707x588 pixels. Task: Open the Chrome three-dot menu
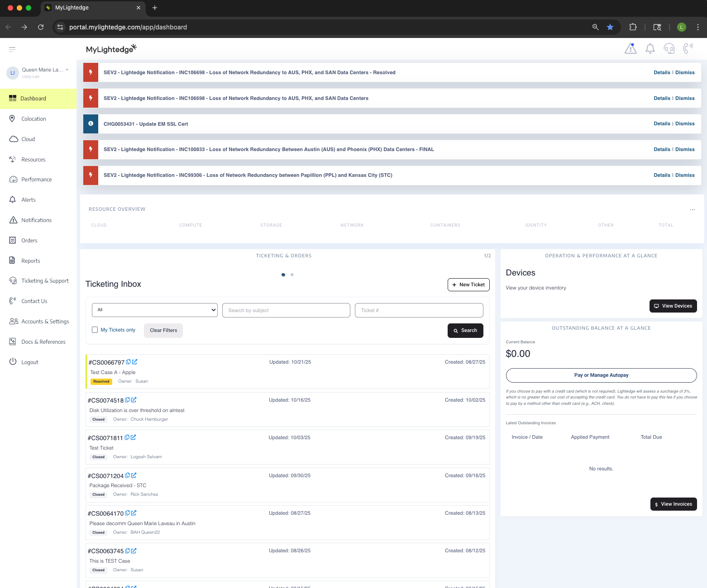point(698,27)
